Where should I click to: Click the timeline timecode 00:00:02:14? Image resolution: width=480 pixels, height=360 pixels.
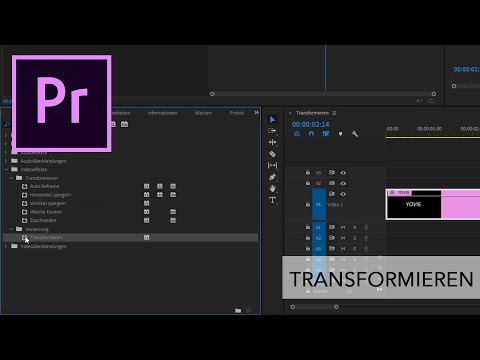[310, 124]
